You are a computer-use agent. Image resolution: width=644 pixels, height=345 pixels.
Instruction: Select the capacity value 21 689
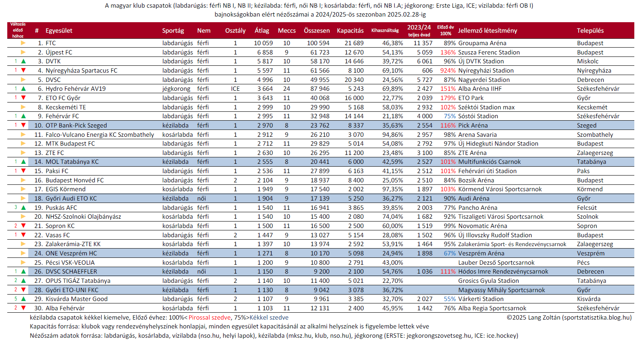tap(354, 43)
